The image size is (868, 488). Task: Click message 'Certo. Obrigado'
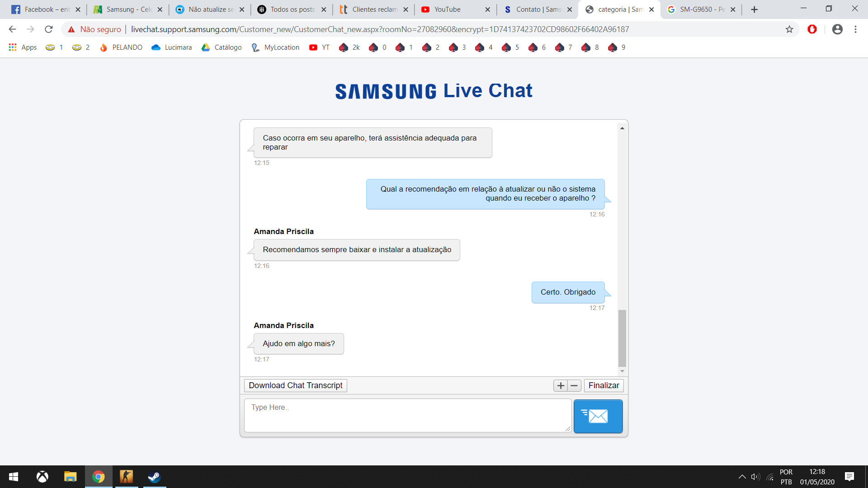coord(568,292)
